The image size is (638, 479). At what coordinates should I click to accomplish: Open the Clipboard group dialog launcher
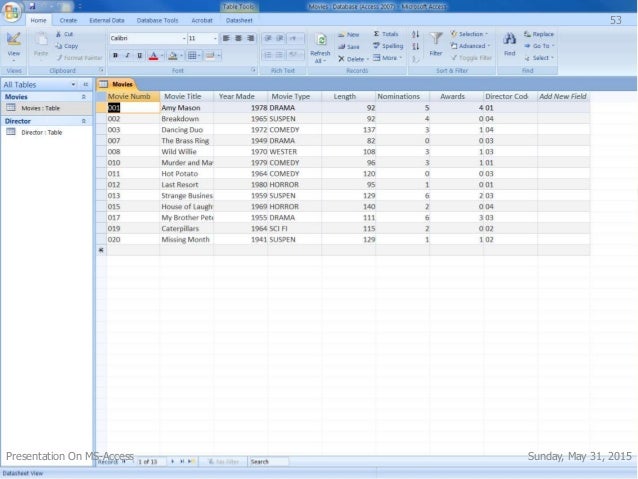pos(101,70)
